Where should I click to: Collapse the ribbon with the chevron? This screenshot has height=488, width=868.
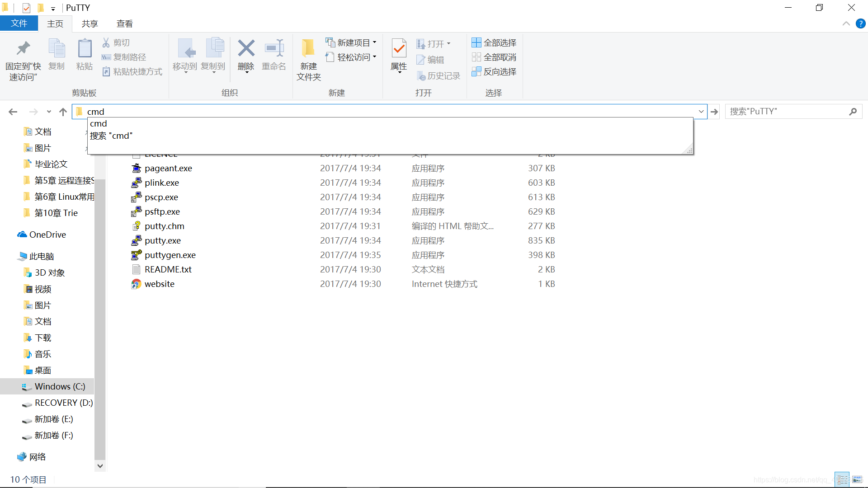pos(846,23)
